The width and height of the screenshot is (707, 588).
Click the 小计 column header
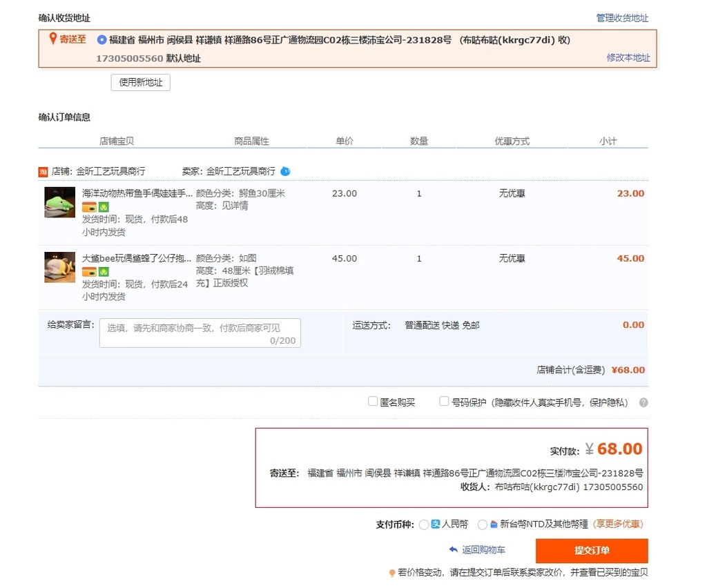608,141
